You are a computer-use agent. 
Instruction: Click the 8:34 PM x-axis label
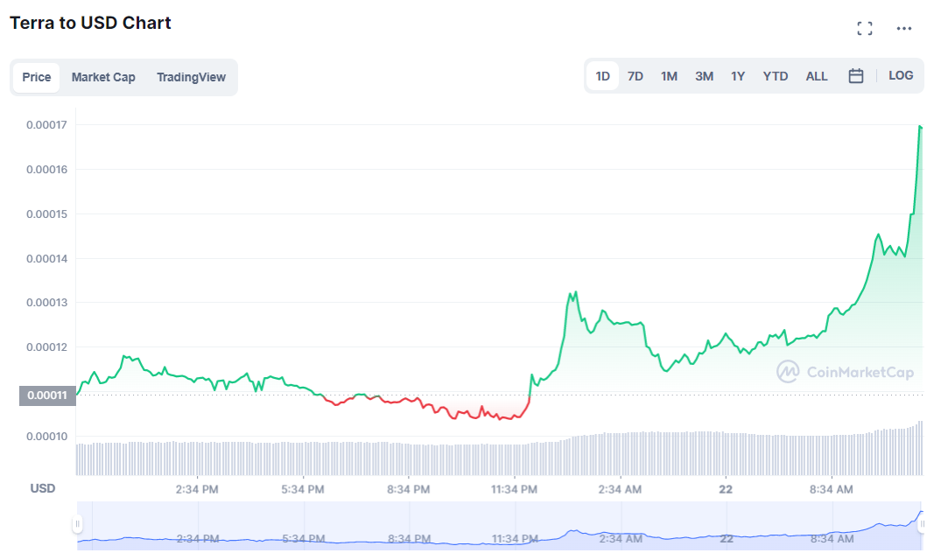tap(408, 490)
